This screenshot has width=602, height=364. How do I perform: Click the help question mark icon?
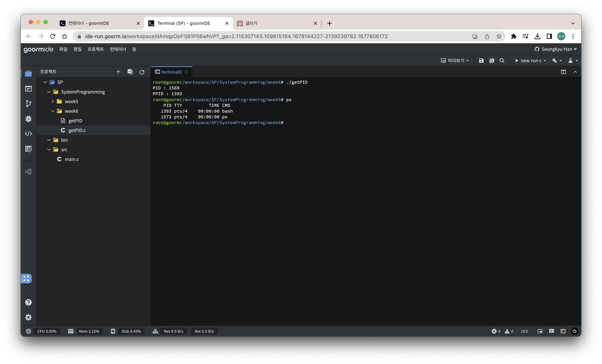pos(28,302)
